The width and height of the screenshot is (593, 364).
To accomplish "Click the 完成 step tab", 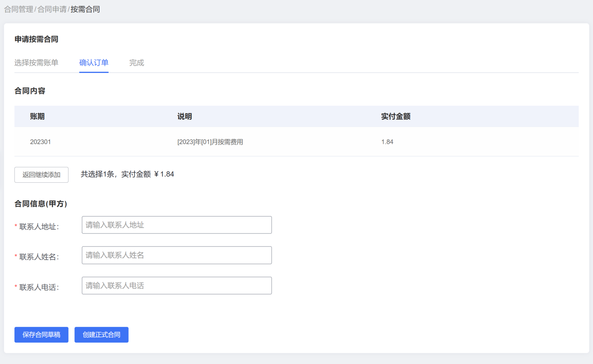I will (136, 63).
